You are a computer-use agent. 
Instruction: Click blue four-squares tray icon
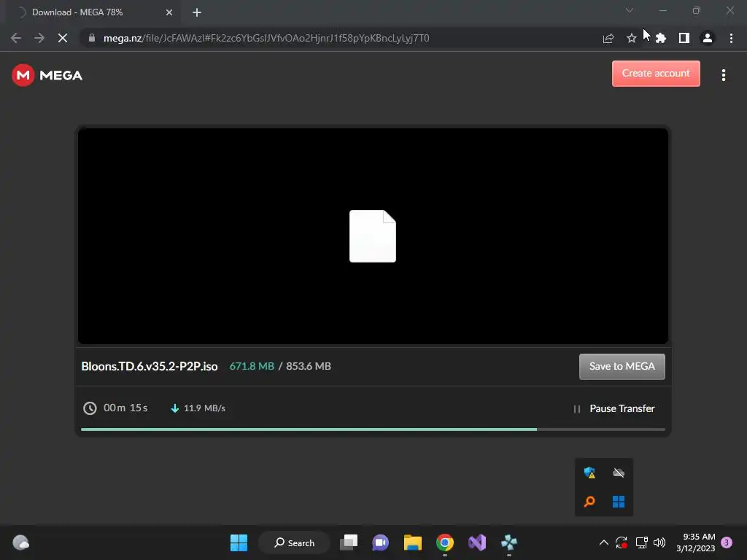coord(619,502)
